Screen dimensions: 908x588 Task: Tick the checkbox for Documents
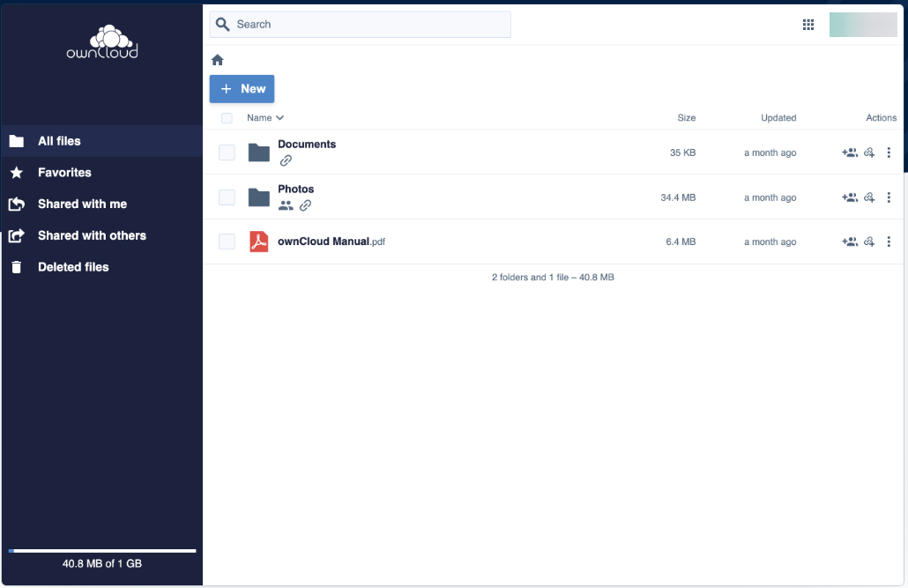(x=227, y=153)
